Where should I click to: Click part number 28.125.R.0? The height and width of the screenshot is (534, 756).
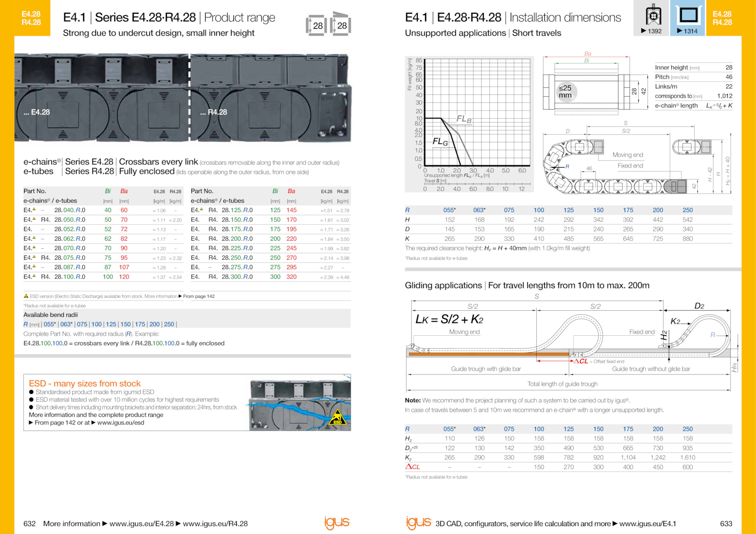237,210
